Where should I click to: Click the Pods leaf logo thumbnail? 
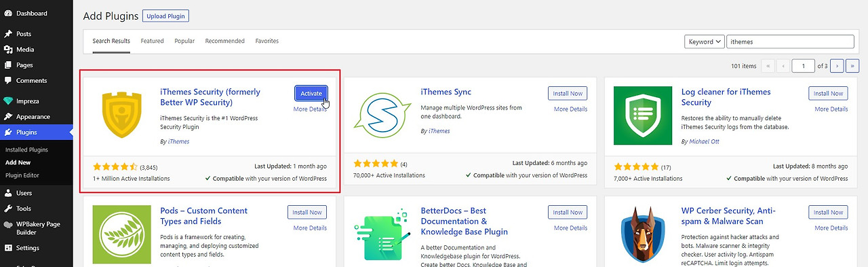pyautogui.click(x=121, y=234)
